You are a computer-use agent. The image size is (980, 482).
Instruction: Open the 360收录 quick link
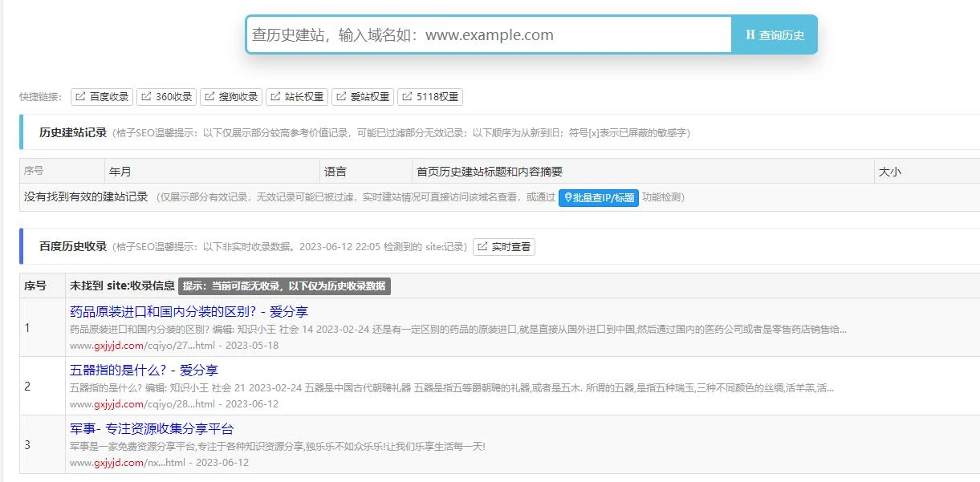tap(167, 97)
